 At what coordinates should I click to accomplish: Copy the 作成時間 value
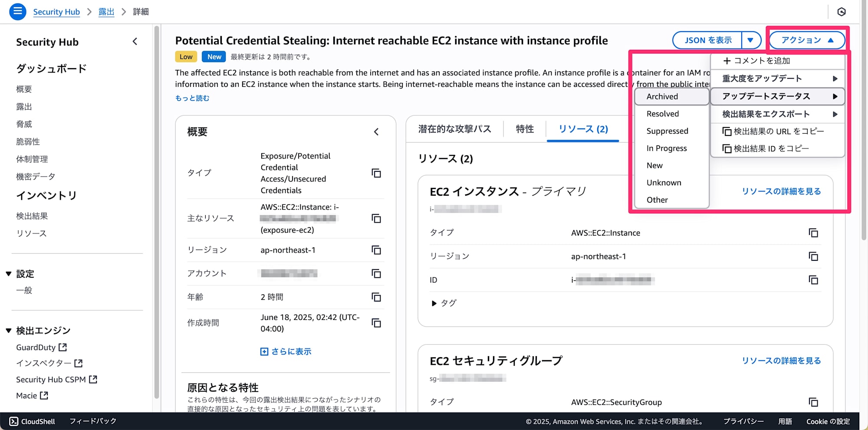point(376,323)
